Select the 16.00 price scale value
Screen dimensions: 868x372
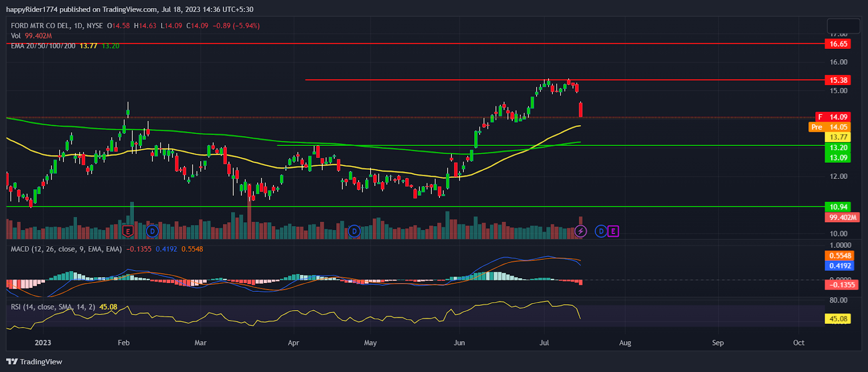(838, 62)
